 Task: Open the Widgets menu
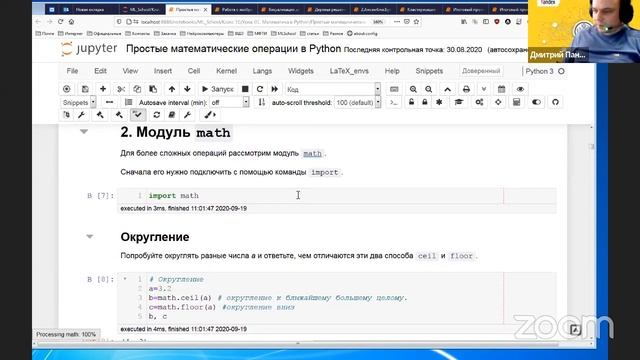pyautogui.click(x=301, y=71)
